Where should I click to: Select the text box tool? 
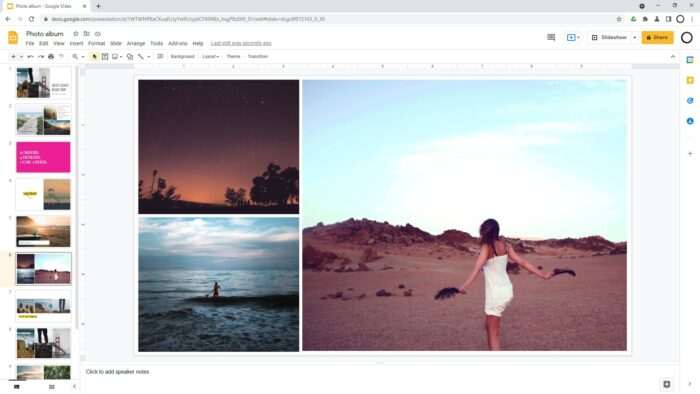point(105,57)
